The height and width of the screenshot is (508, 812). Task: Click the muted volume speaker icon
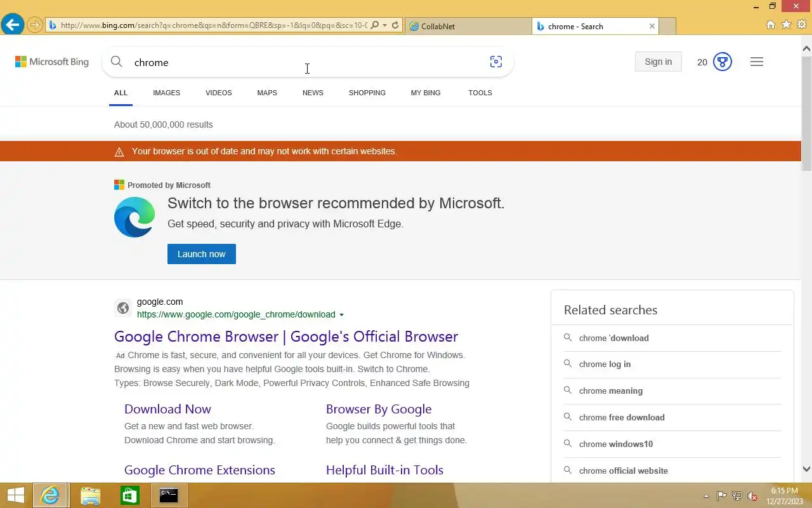click(752, 496)
